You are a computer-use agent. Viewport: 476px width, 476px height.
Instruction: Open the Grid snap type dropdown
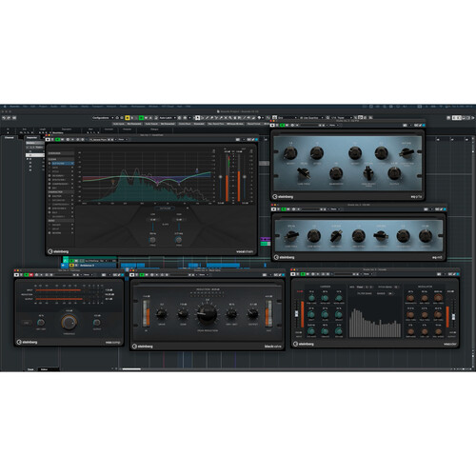[288, 118]
